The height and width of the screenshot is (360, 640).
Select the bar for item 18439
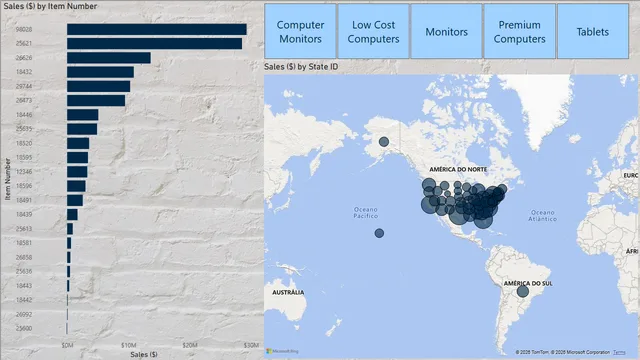(x=72, y=214)
